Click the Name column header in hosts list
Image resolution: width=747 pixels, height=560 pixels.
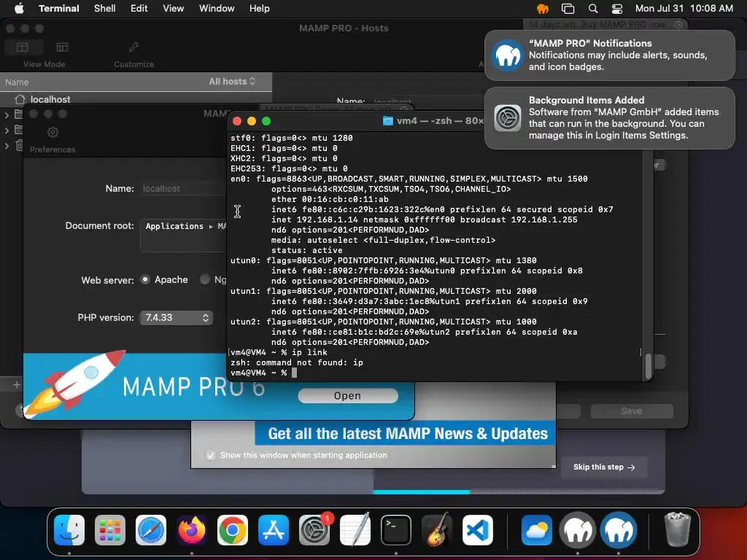(18, 82)
